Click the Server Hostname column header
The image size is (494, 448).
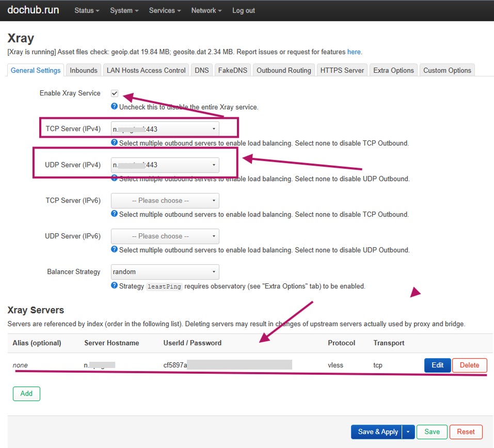(111, 343)
